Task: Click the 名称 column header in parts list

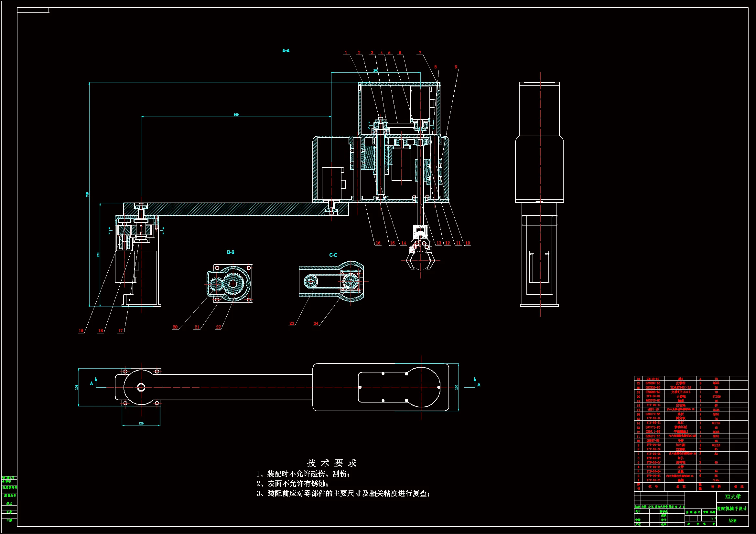Action: click(680, 486)
